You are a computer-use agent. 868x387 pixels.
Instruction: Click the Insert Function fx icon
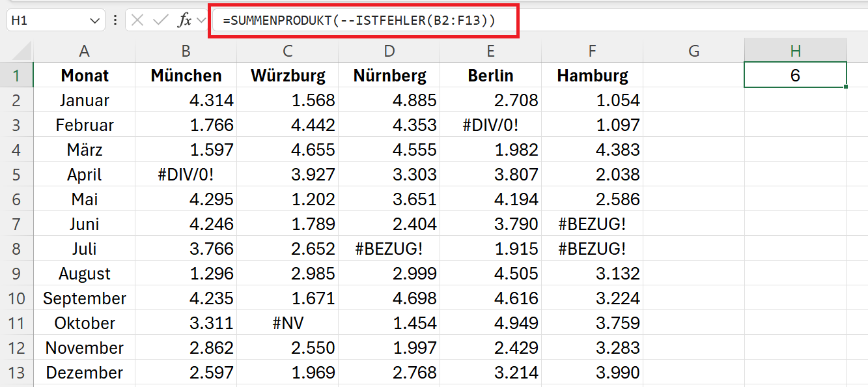[x=185, y=20]
